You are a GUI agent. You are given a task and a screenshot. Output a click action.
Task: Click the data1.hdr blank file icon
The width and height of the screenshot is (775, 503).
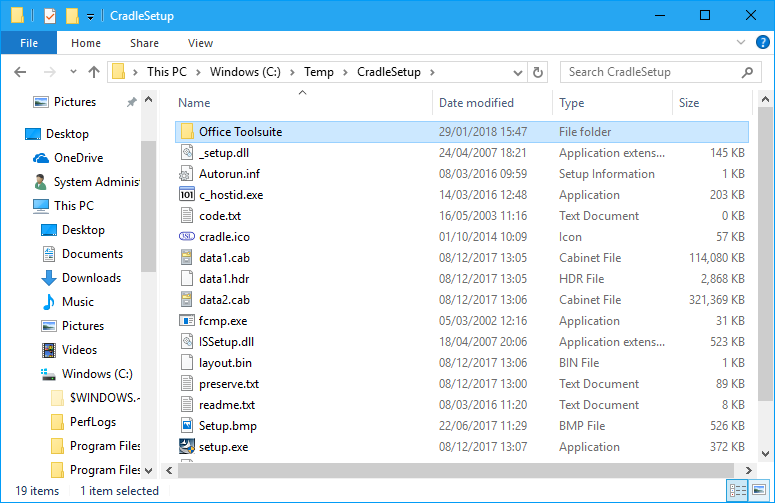click(x=187, y=279)
